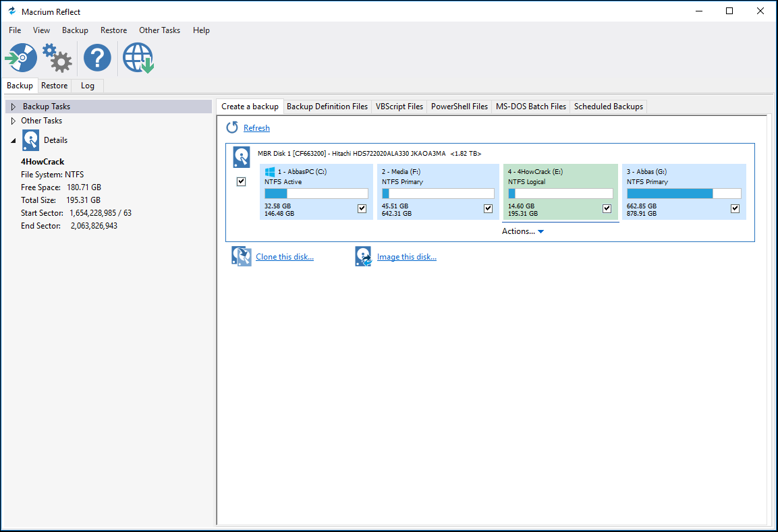The width and height of the screenshot is (778, 532).
Task: Click the Total Size 195.31 GB value
Action: pyautogui.click(x=84, y=200)
